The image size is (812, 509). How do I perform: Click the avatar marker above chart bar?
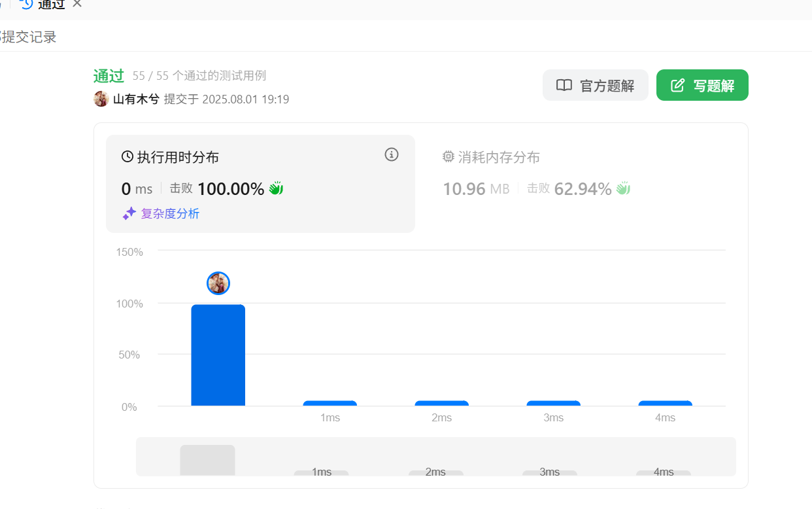pyautogui.click(x=218, y=283)
